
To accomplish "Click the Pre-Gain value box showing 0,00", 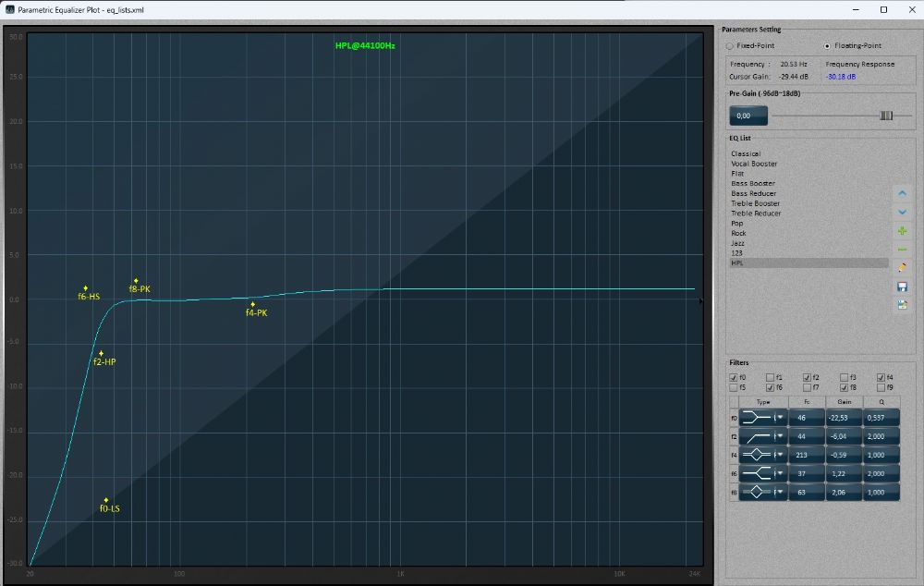I will coord(748,116).
